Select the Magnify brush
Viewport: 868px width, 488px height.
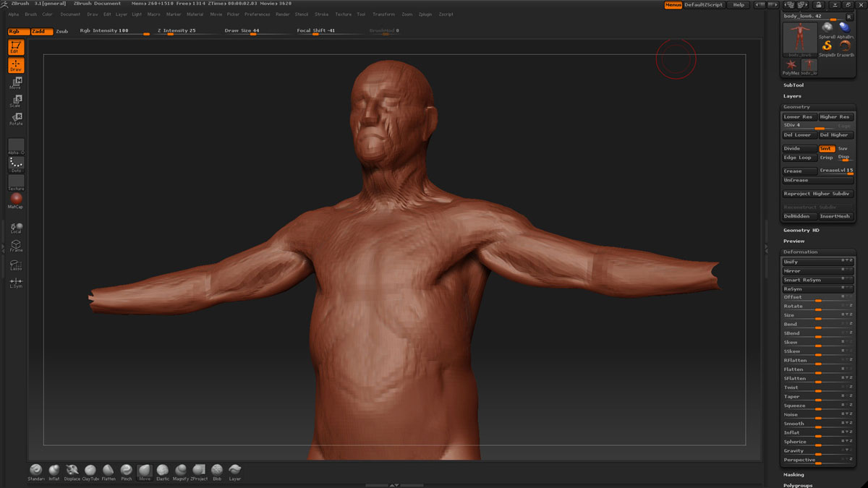(x=181, y=471)
